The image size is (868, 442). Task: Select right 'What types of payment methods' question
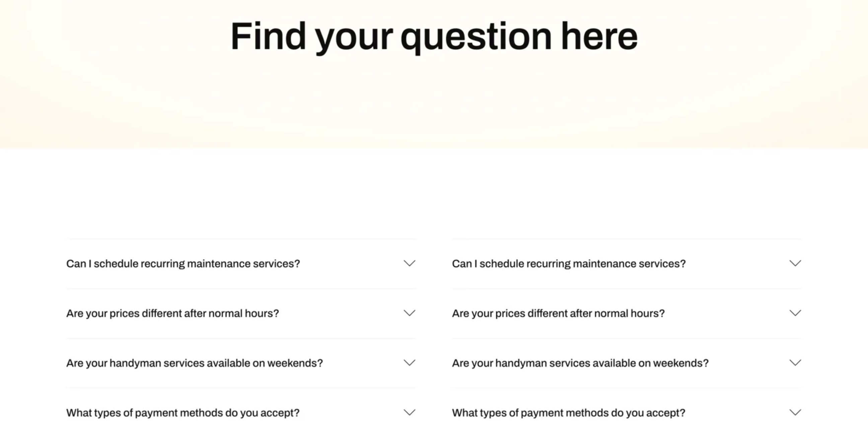[569, 413]
